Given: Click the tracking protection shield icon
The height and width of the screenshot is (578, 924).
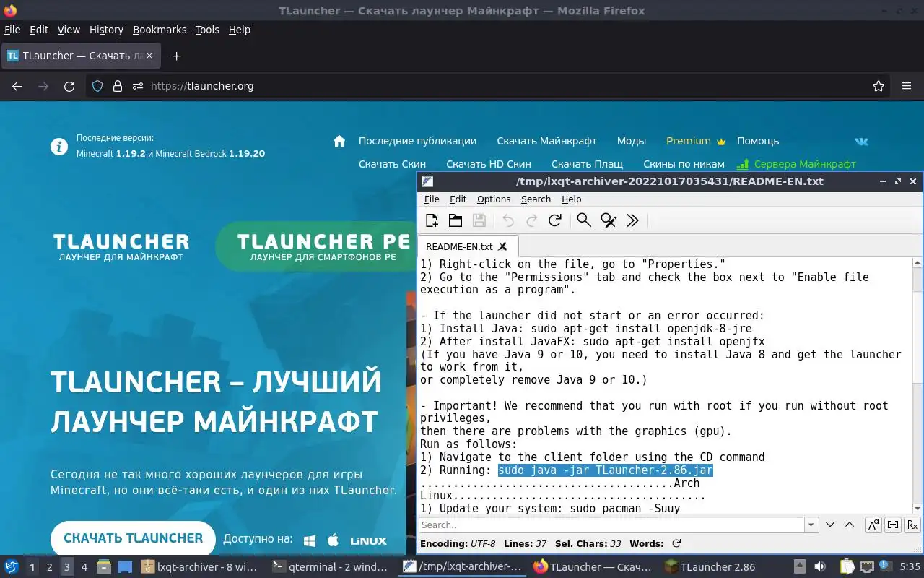Looking at the screenshot, I should click(x=97, y=86).
